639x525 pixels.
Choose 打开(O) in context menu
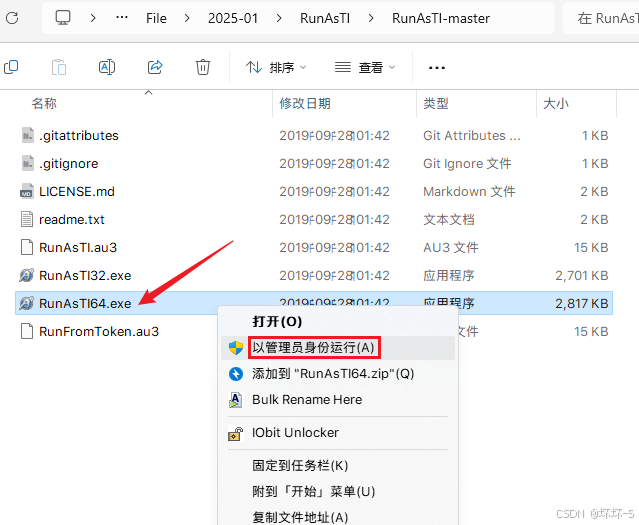point(277,322)
